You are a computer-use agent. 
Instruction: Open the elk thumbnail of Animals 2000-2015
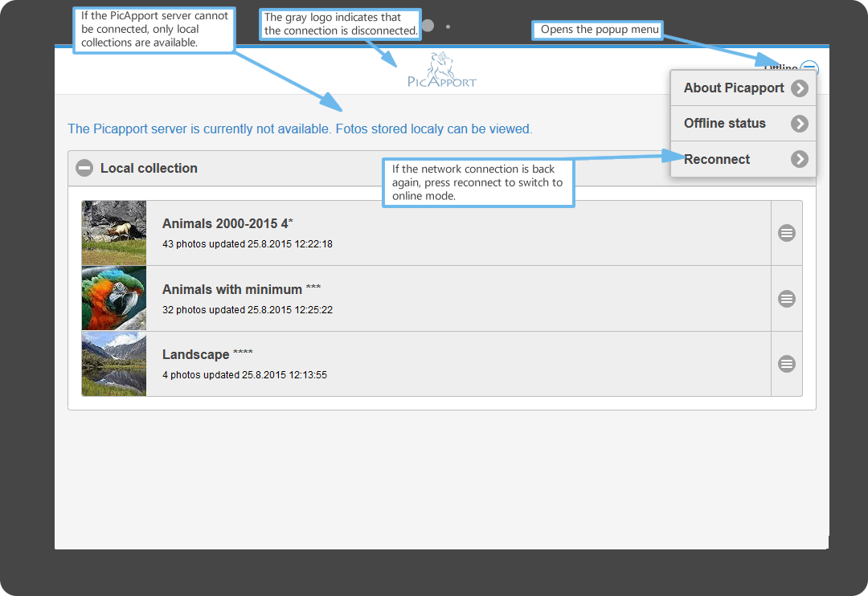[x=114, y=233]
